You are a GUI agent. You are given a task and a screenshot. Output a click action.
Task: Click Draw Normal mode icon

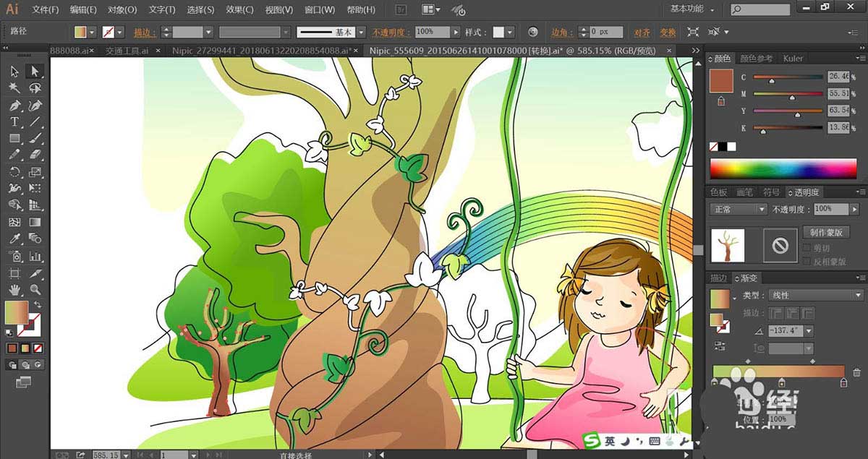coord(13,365)
